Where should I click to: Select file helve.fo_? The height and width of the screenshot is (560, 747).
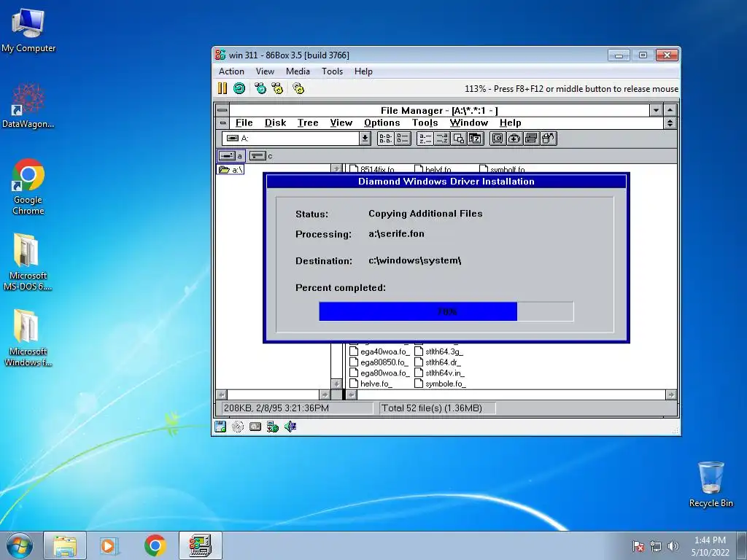(x=371, y=384)
